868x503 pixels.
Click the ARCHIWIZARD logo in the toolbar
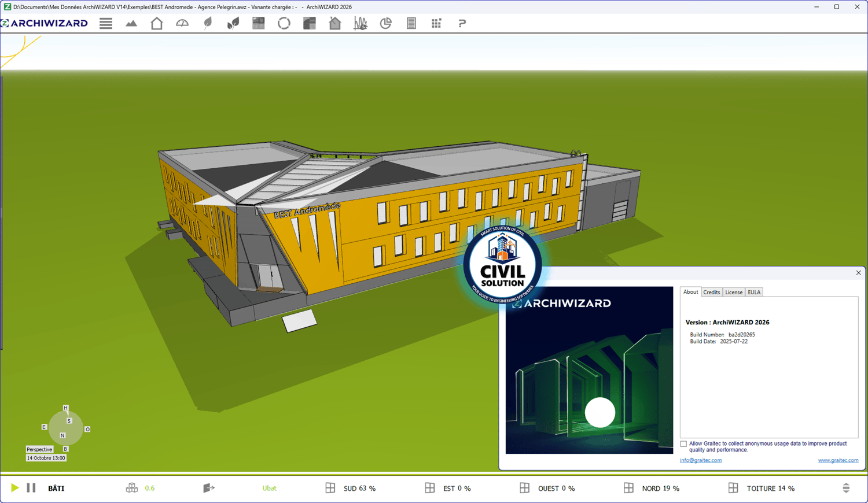click(45, 23)
